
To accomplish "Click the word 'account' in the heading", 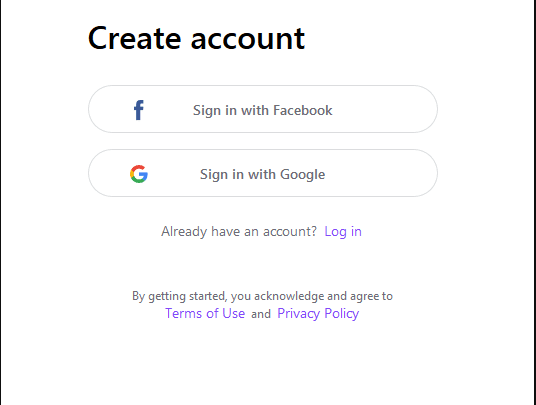I will pyautogui.click(x=248, y=39).
